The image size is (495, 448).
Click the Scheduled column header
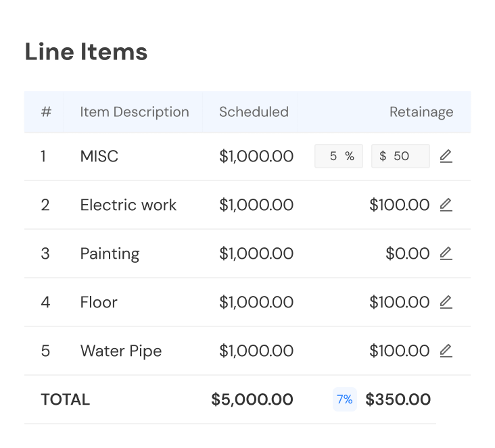[254, 112]
